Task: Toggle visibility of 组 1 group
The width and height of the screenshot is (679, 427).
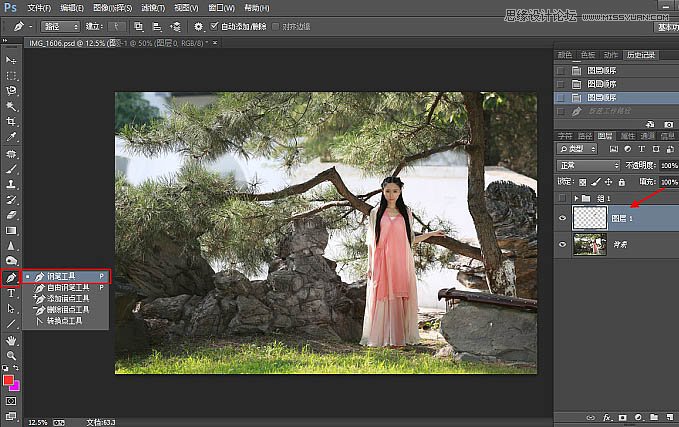Action: tap(563, 198)
